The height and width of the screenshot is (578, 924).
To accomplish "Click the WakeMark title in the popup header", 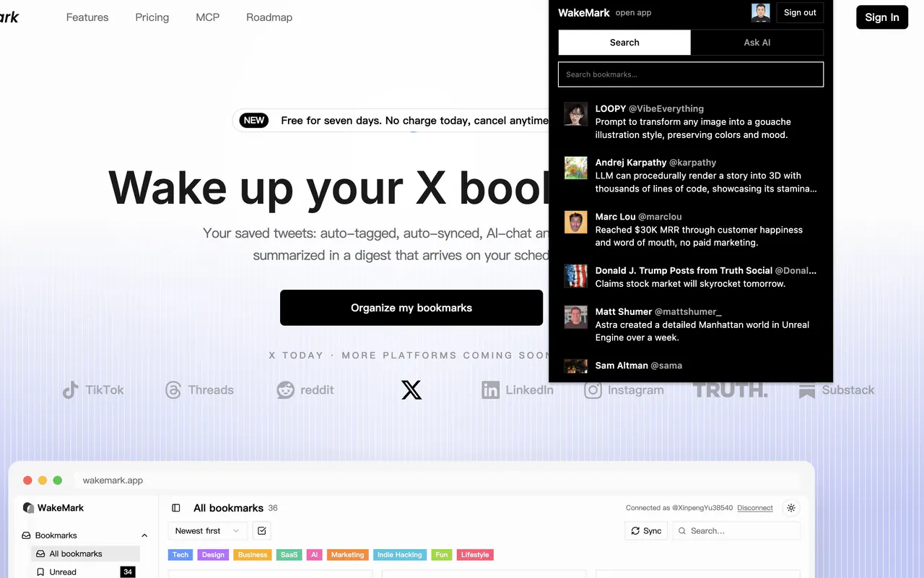I will 584,13.
